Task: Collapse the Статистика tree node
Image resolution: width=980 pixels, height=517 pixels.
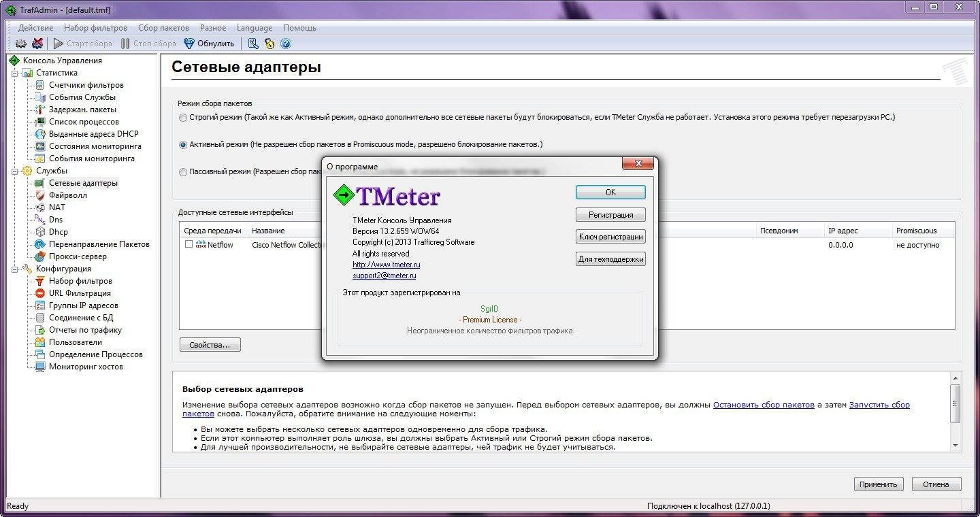Action: 14,73
